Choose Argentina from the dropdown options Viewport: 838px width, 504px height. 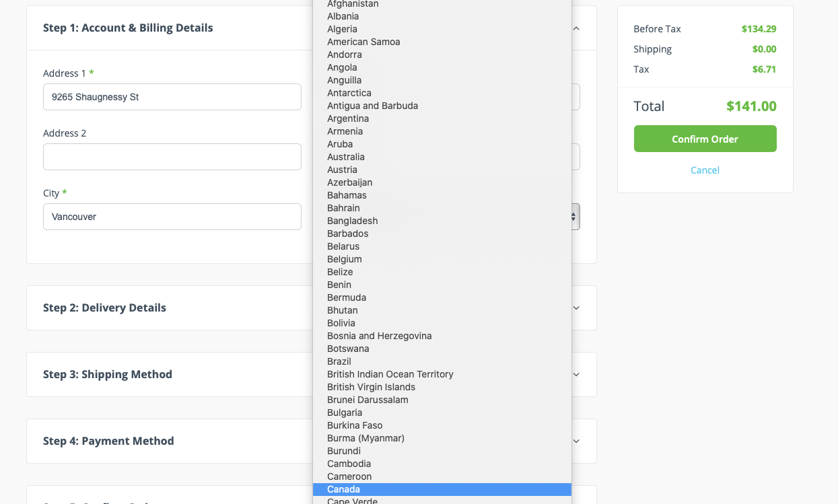(348, 118)
